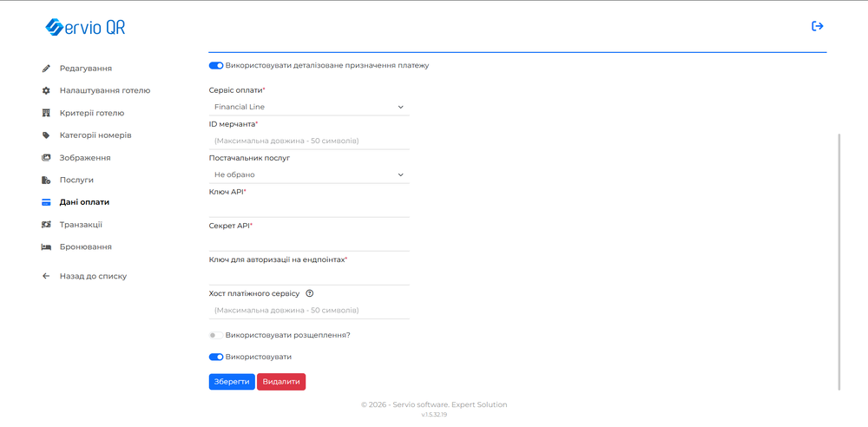
Task: Open Редагування menu item
Action: [x=86, y=69]
